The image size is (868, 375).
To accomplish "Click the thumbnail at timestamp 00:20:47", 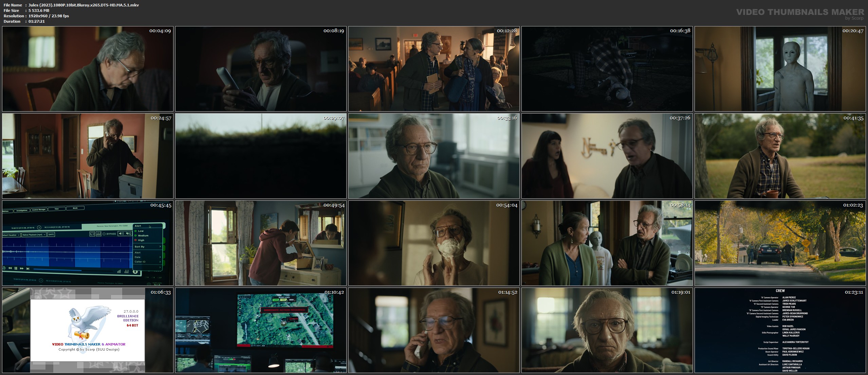I will (x=780, y=69).
